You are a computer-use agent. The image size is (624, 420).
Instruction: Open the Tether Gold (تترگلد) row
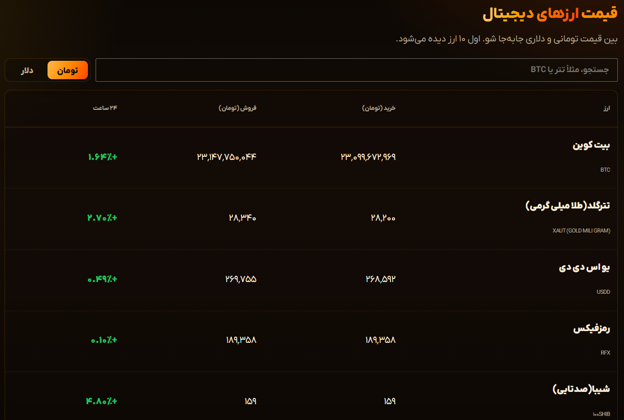[311, 219]
